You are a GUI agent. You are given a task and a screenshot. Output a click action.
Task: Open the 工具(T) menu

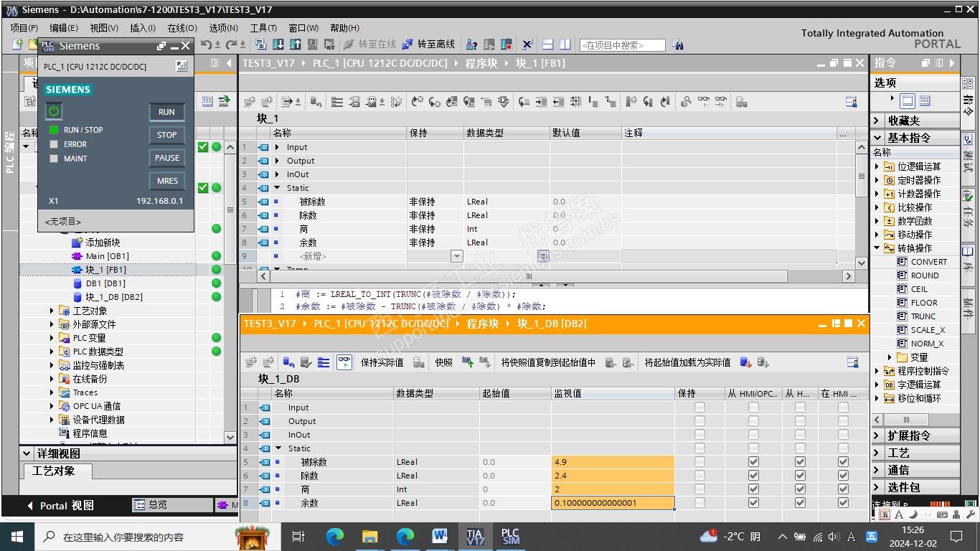click(x=263, y=28)
